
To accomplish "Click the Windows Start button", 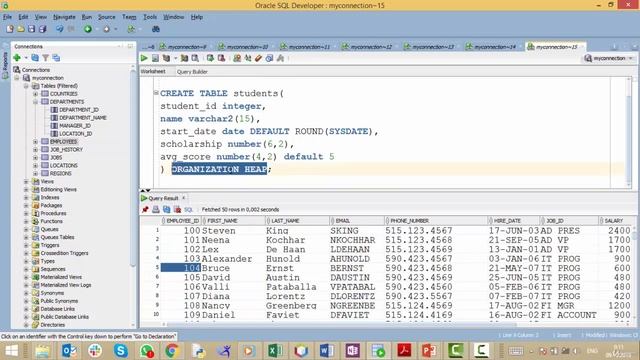I will point(11,351).
